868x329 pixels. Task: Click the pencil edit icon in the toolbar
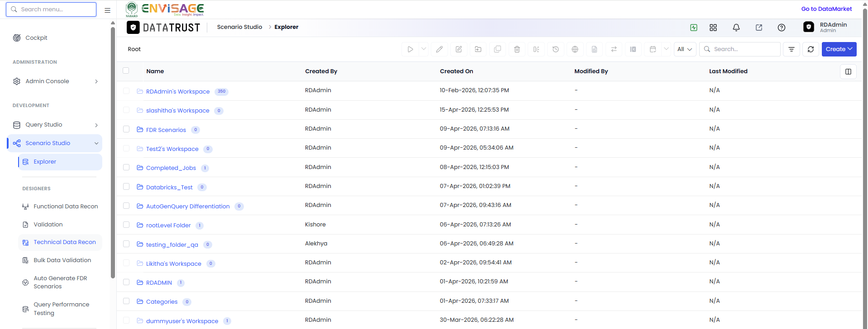pyautogui.click(x=439, y=49)
